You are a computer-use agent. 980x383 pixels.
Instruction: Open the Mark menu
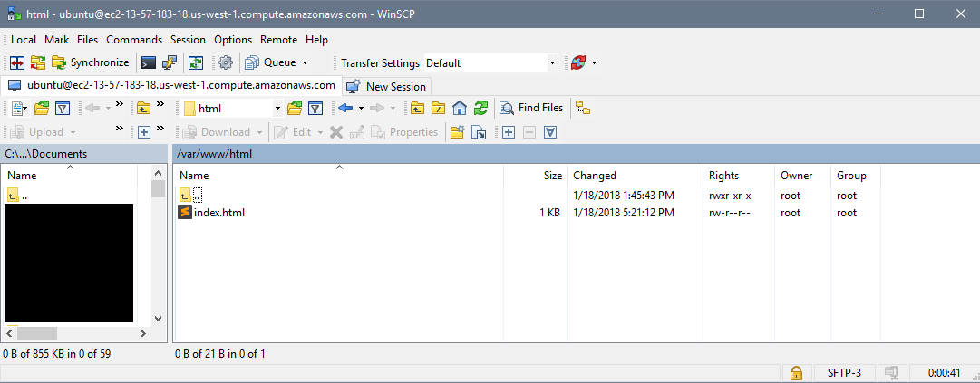57,39
